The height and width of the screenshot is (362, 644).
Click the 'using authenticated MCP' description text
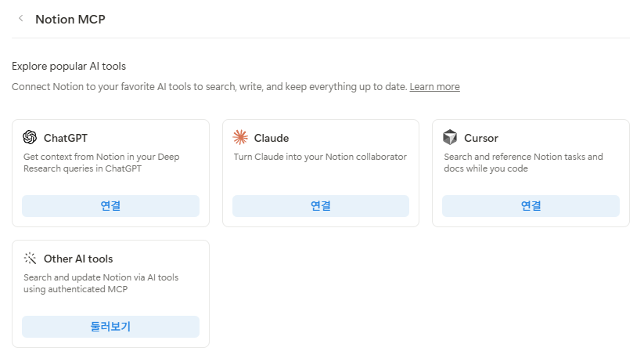coord(76,289)
